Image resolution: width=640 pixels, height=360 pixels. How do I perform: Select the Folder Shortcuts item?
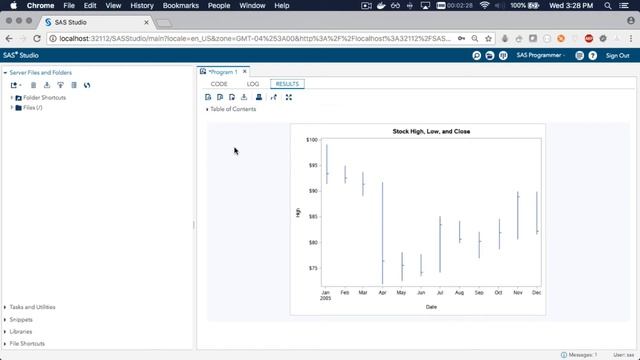pos(44,98)
